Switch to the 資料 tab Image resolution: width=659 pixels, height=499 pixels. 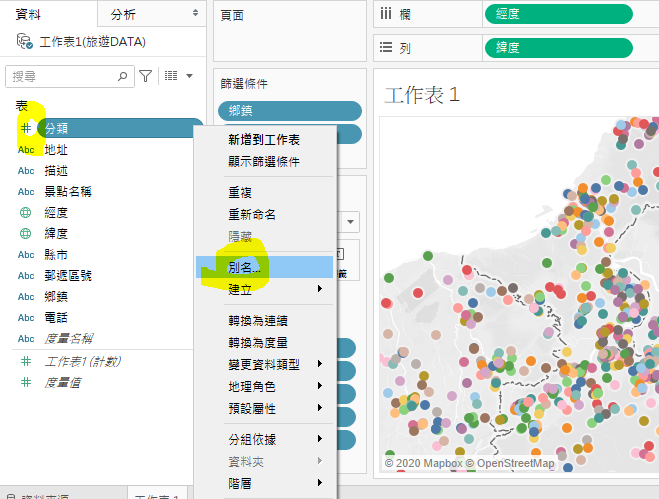(28, 14)
